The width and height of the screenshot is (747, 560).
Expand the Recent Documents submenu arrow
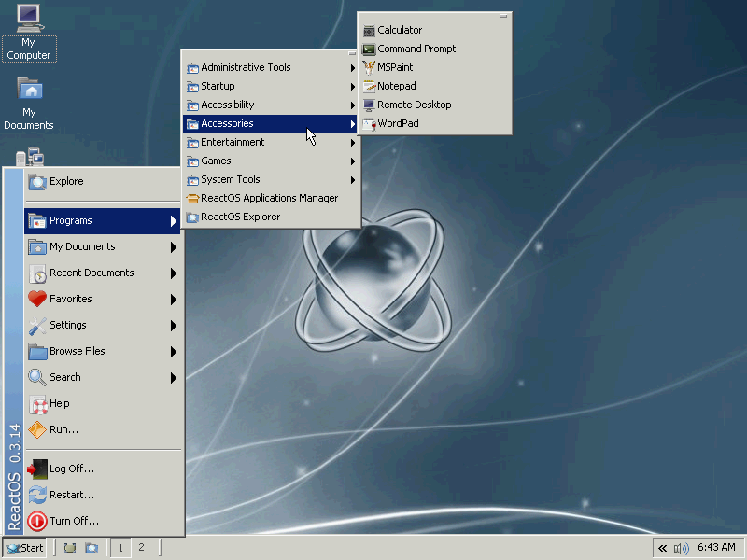(174, 273)
